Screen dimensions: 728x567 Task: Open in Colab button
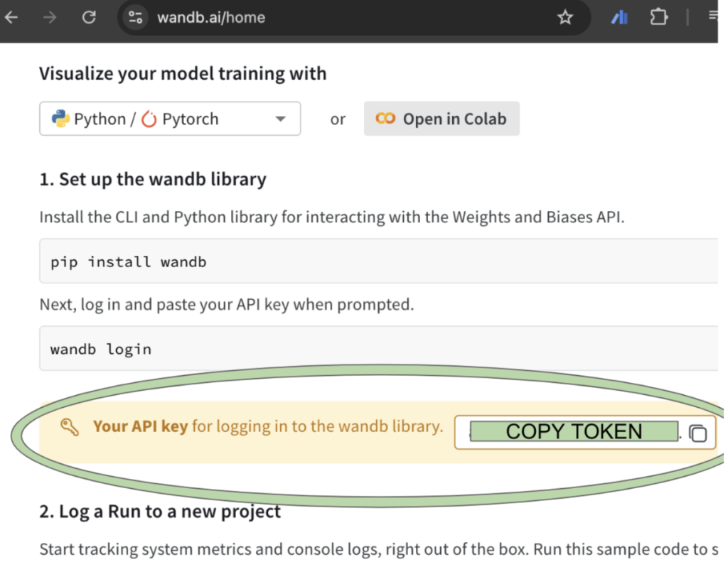(441, 119)
